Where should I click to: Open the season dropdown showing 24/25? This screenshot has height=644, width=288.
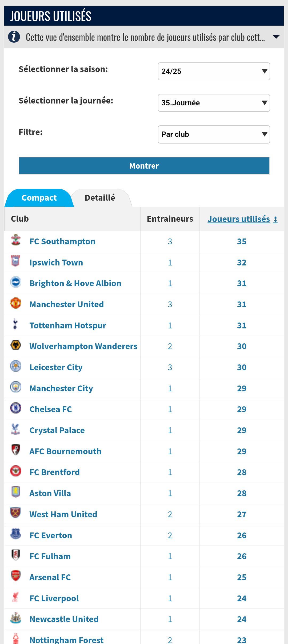(x=214, y=71)
